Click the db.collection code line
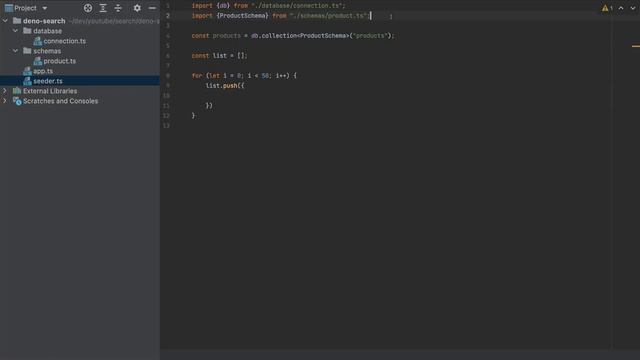Screen dimensions: 640x360 click(293, 36)
